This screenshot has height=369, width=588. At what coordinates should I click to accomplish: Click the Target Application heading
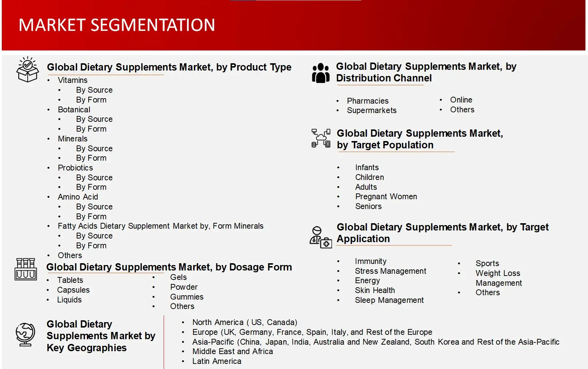443,233
